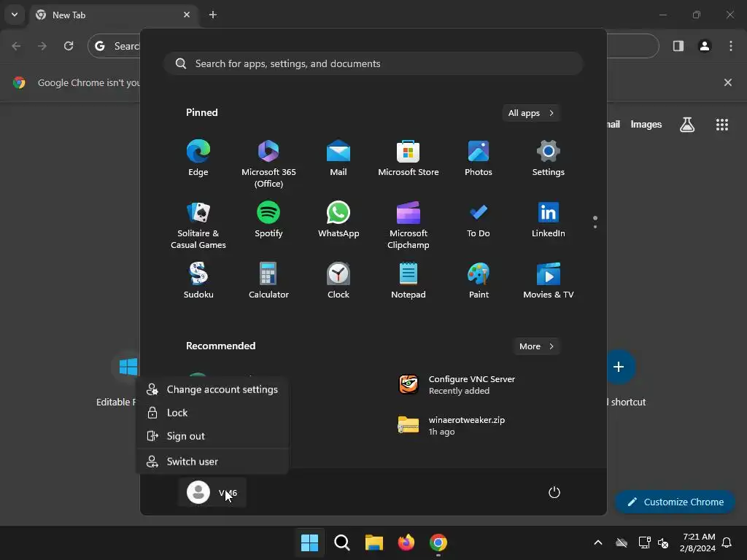
Task: Click the Chrome taskbar icon
Action: click(x=438, y=542)
